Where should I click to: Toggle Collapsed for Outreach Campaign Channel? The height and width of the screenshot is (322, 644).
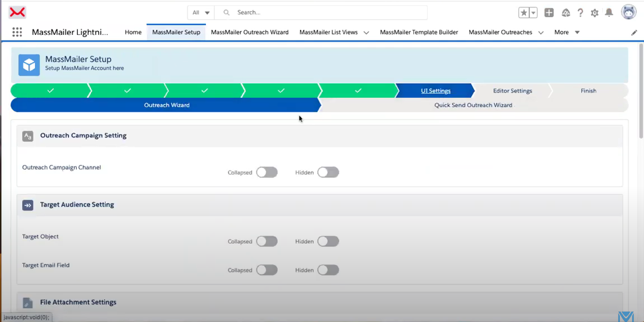point(267,172)
